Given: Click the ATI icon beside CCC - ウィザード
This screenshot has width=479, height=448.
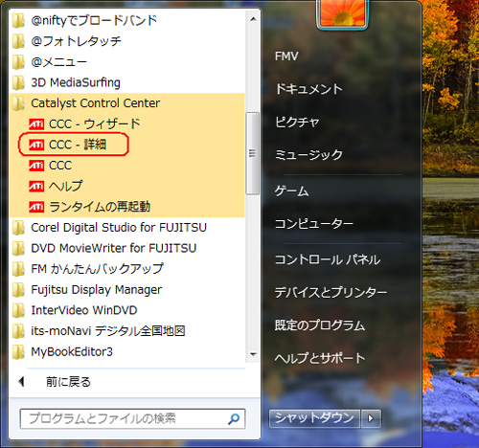Looking at the screenshot, I should click(36, 123).
